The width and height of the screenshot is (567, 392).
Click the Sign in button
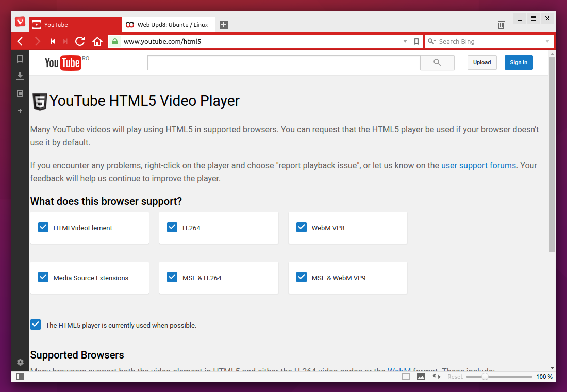point(519,62)
